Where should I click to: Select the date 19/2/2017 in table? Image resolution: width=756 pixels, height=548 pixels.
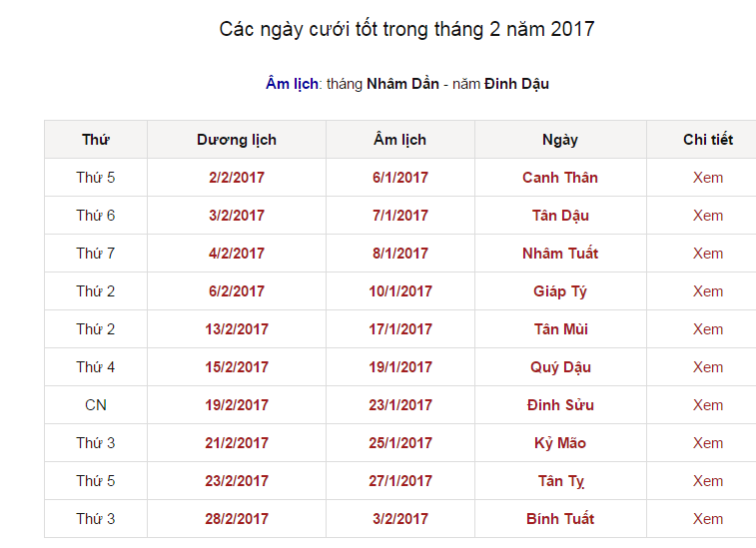pos(237,405)
